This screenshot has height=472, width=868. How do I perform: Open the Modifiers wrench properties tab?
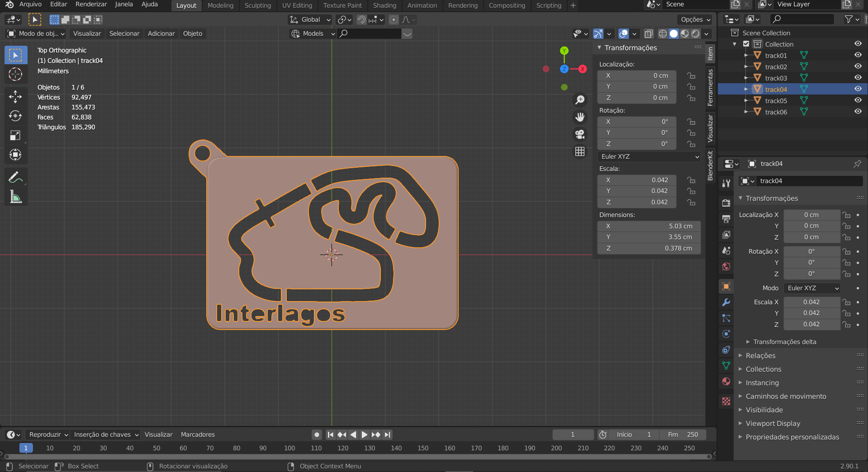click(726, 302)
